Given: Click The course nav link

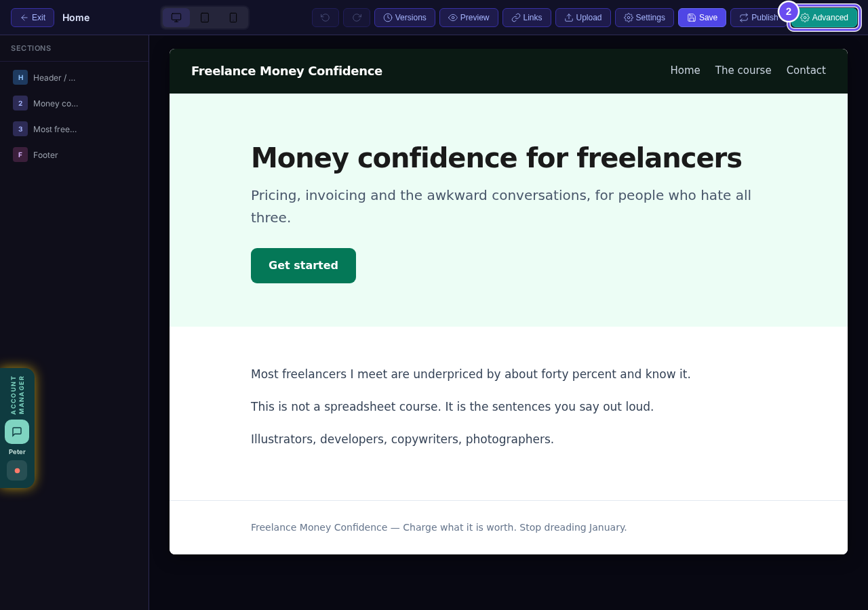Looking at the screenshot, I should [743, 70].
